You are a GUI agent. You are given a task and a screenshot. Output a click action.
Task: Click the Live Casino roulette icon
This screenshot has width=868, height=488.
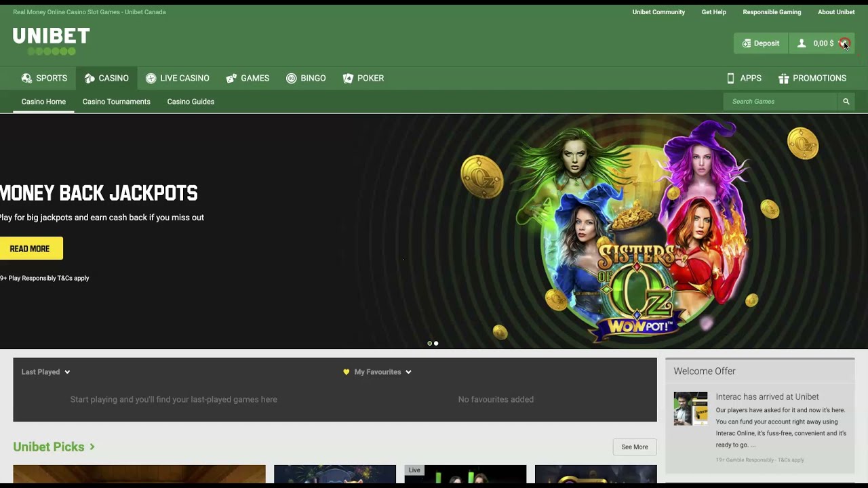[x=151, y=79]
